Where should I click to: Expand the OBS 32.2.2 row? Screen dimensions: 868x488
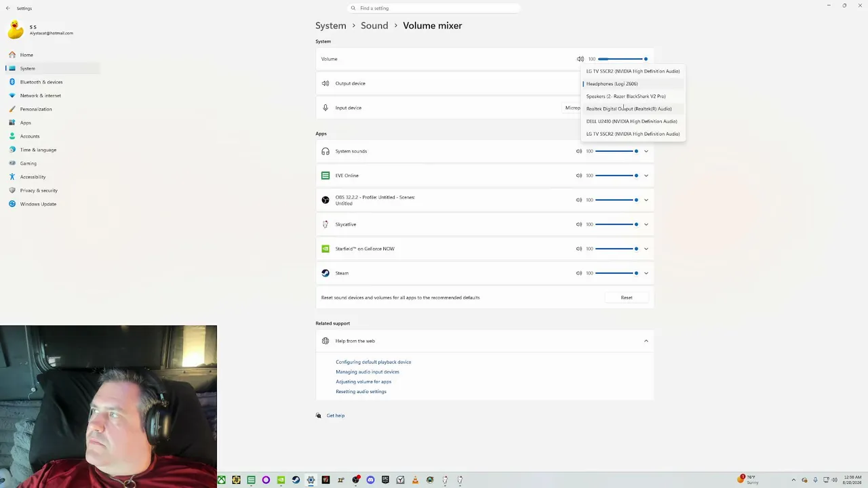[646, 200]
